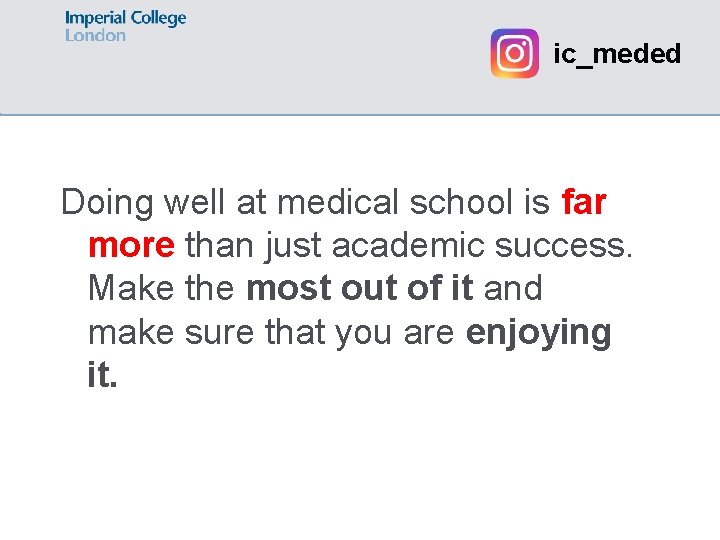This screenshot has height=540, width=720.
Task: Click the word "Doing" starting the paragraph
Action: pos(104,203)
